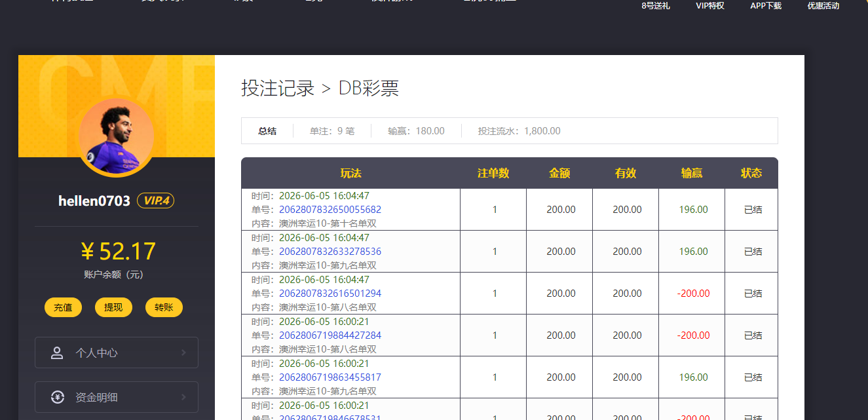Screen dimensions: 868x420
Task: Click the 注单数 column header
Action: [493, 173]
